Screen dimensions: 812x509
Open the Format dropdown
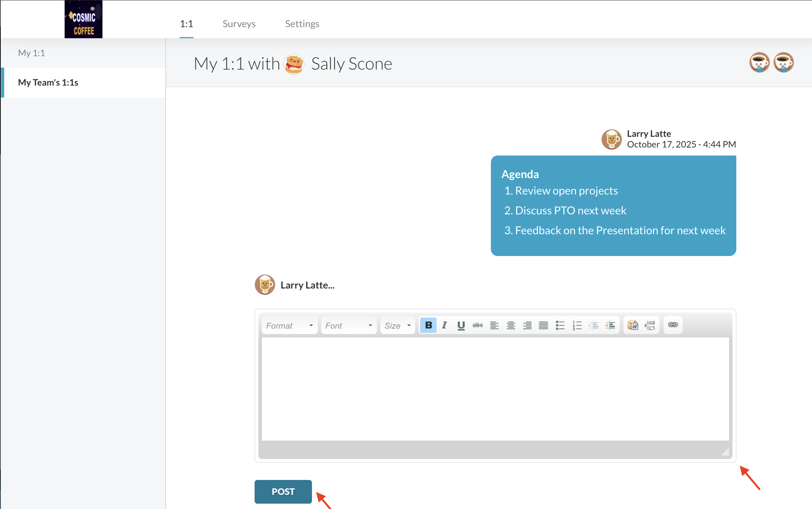(289, 326)
